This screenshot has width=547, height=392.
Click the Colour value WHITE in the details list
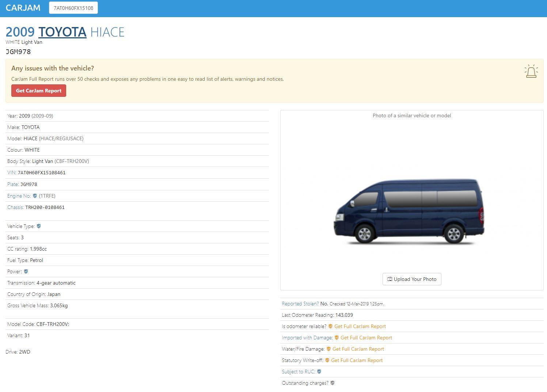click(32, 150)
